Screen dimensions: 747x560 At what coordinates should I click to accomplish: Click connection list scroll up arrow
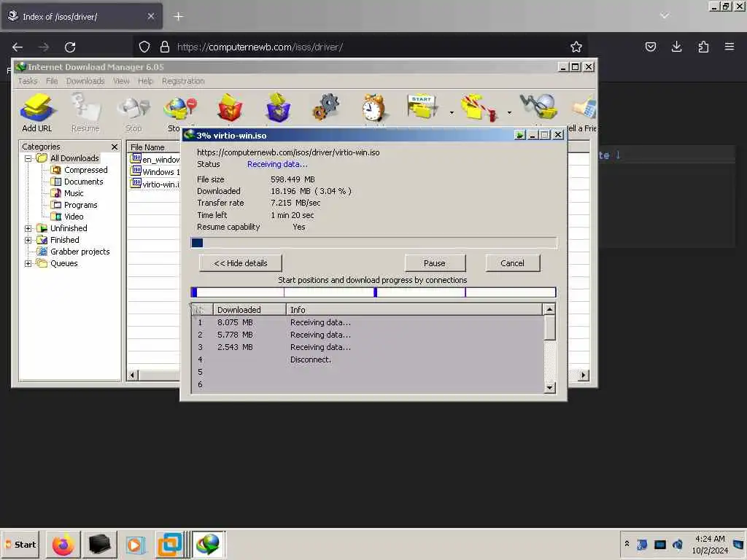(x=549, y=309)
